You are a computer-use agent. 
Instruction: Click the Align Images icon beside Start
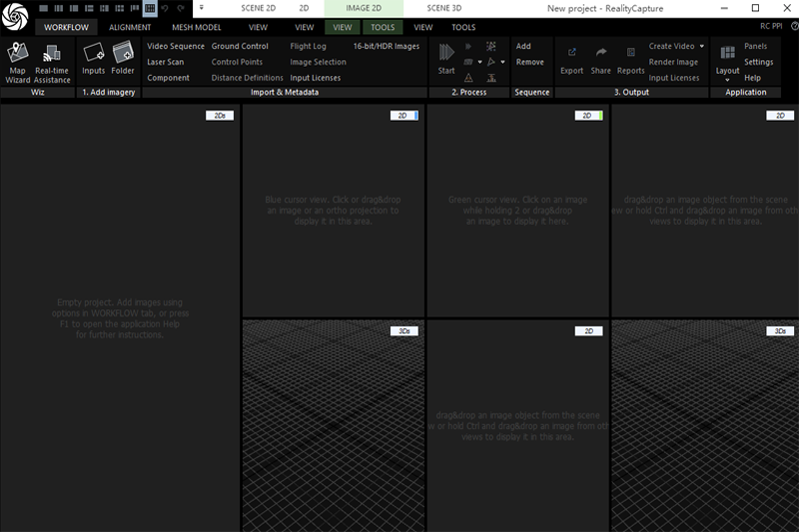tap(468, 46)
